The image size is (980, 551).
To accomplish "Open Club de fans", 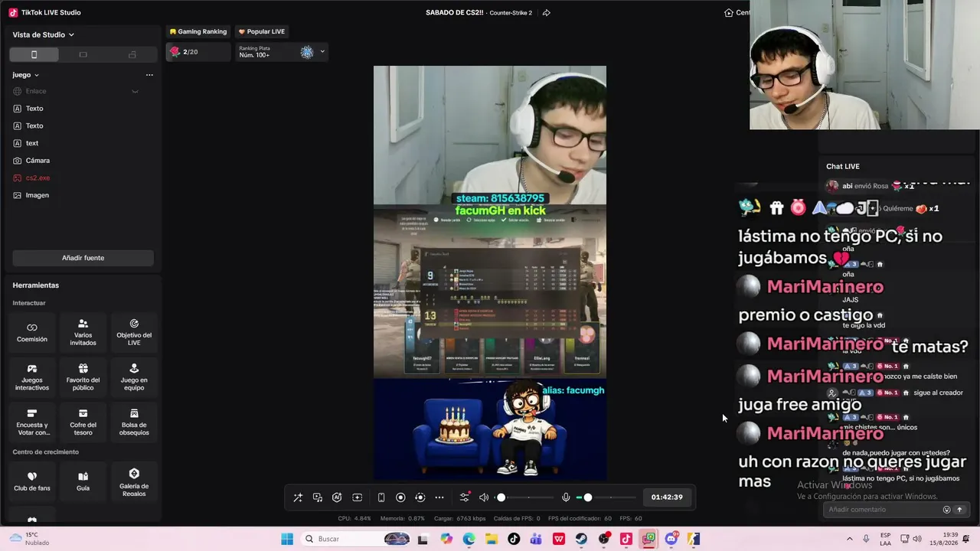I will click(32, 481).
